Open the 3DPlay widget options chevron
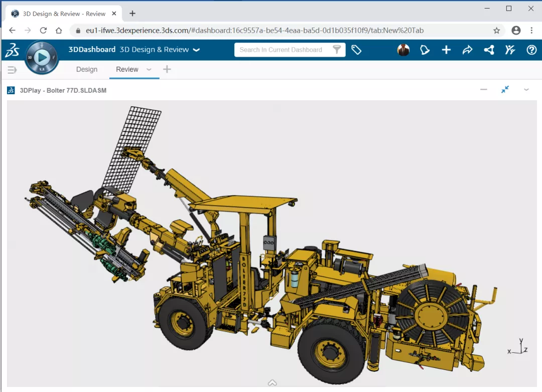Viewport: 542px width, 392px height. (526, 90)
